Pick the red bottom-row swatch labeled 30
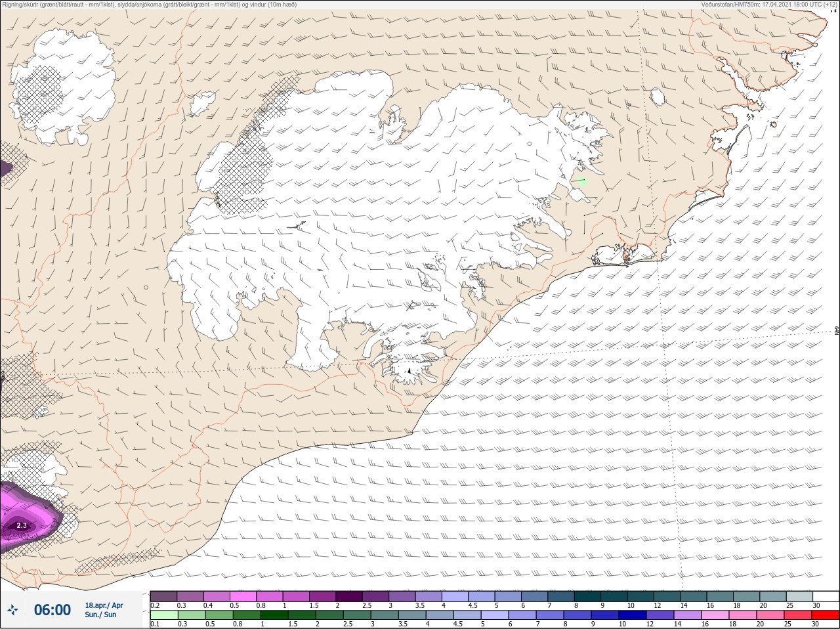 (826, 615)
